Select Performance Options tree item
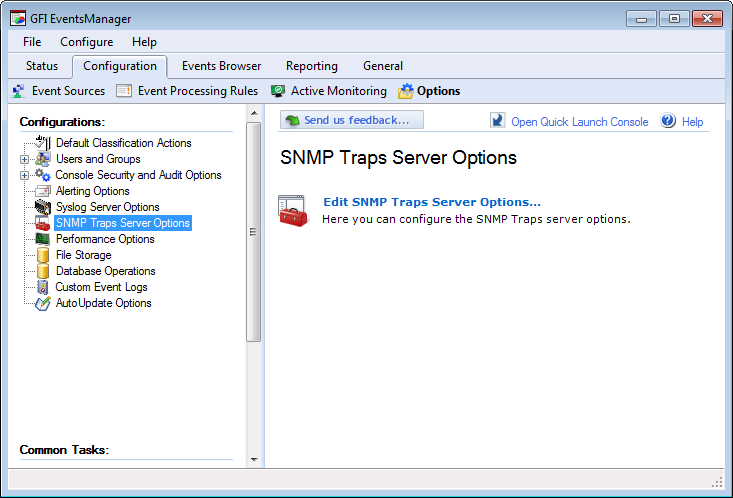The height and width of the screenshot is (498, 733). click(105, 239)
